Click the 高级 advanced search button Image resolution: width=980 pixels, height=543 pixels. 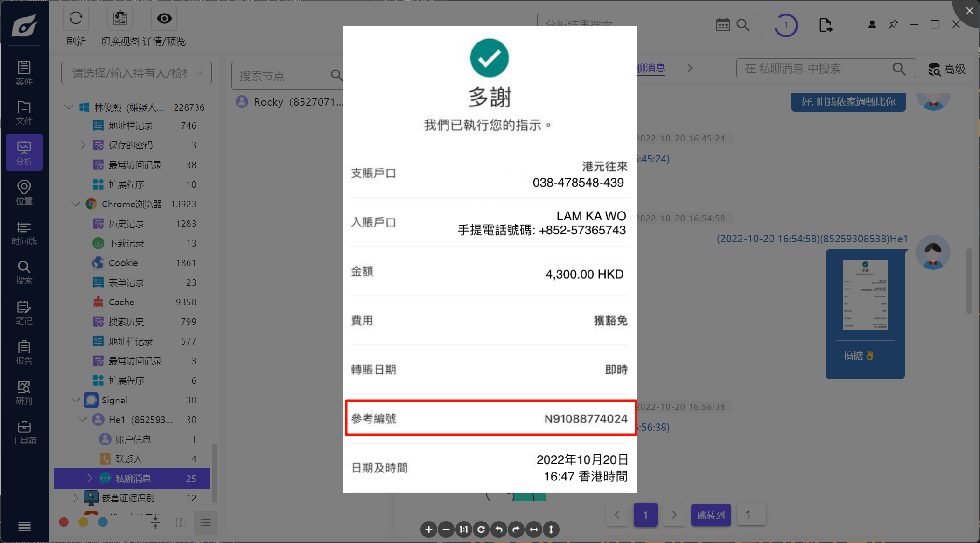[947, 70]
